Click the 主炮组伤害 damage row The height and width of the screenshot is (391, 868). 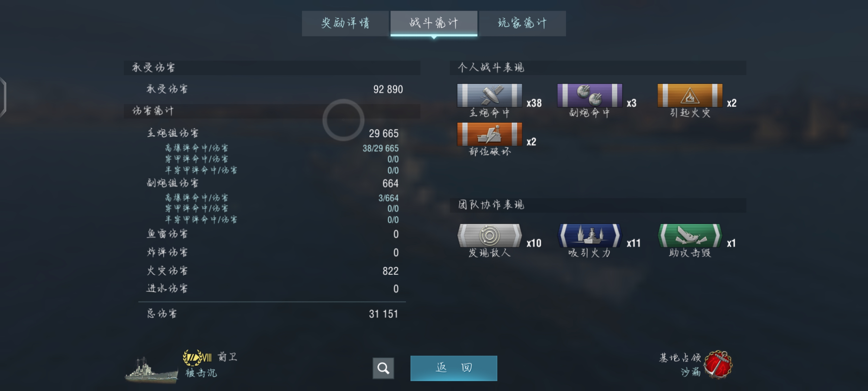coord(272,133)
